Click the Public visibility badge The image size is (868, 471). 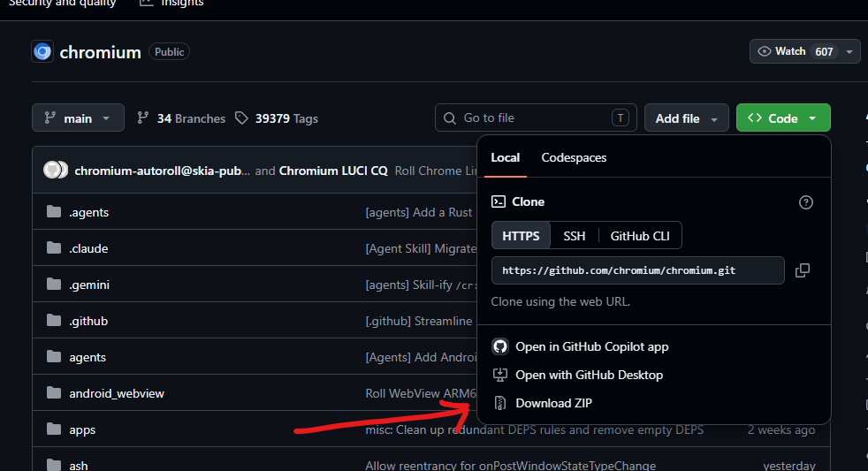pyautogui.click(x=169, y=51)
